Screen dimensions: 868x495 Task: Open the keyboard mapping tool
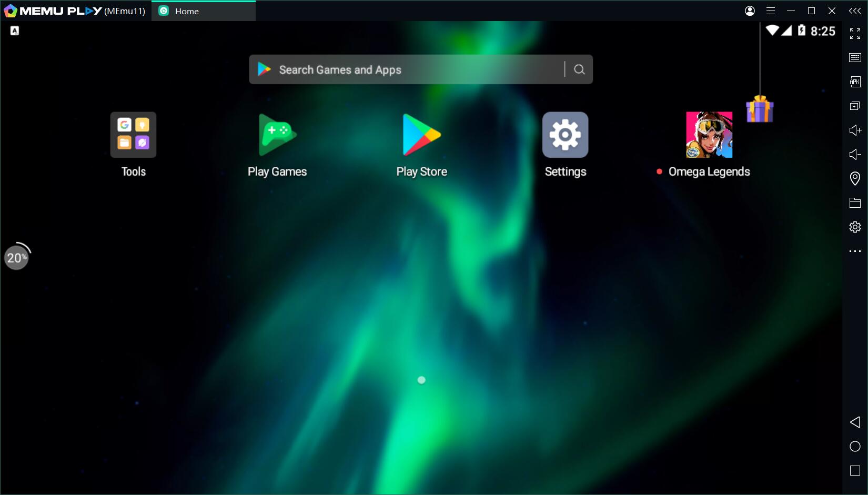coord(855,58)
